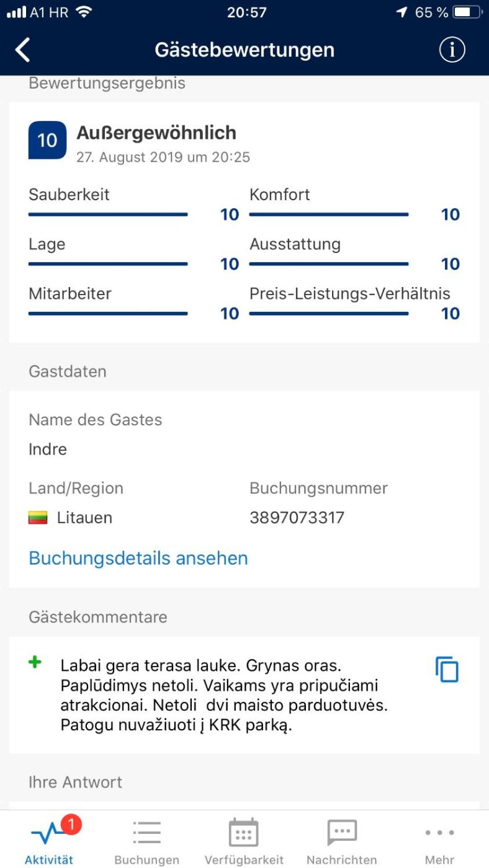Tap the blue score badge 10
The image size is (489, 868).
pyautogui.click(x=47, y=140)
